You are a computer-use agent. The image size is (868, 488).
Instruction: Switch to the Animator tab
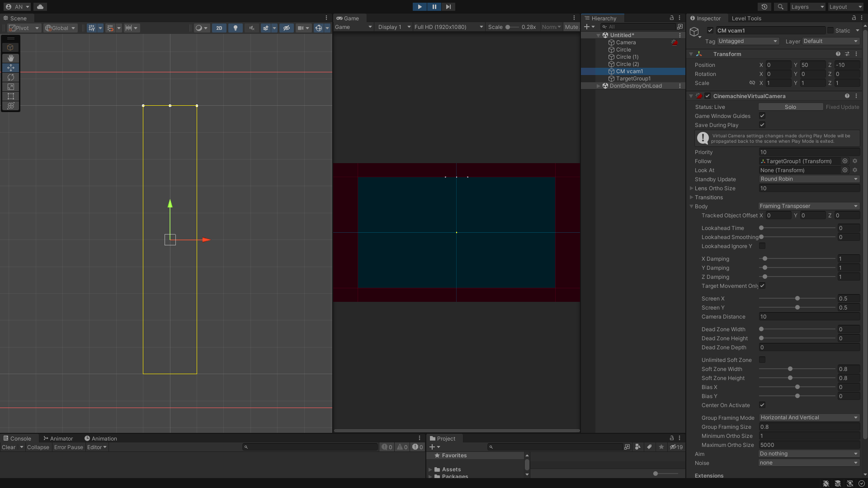tap(58, 438)
